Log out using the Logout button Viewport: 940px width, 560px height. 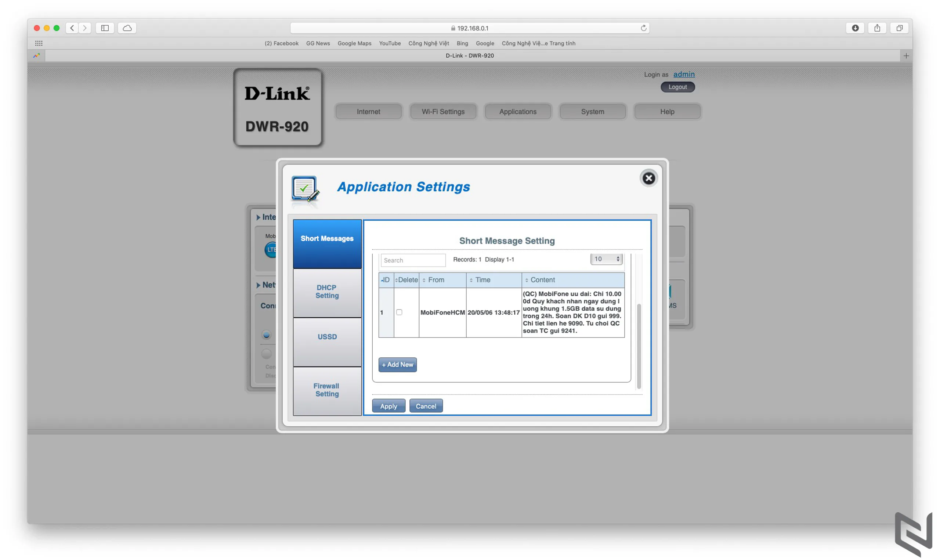[677, 87]
